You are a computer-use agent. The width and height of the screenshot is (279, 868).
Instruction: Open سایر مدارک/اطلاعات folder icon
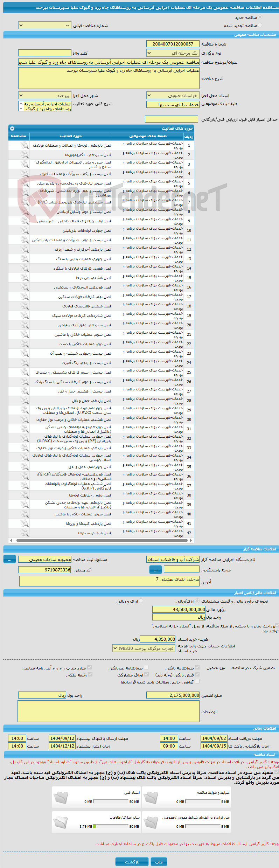pos(61,822)
